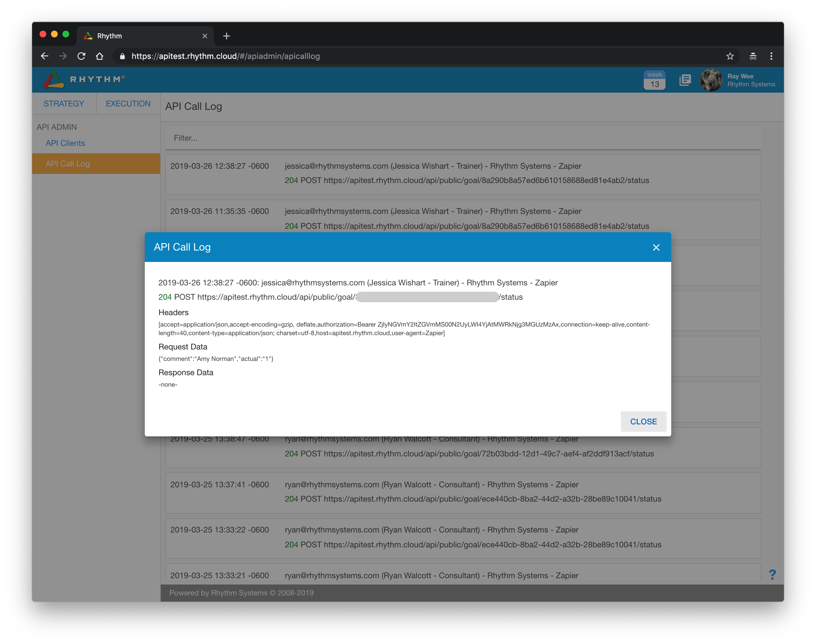Open the 2019-03-25 13:37:41 log entry
This screenshot has width=816, height=644.
click(x=463, y=492)
